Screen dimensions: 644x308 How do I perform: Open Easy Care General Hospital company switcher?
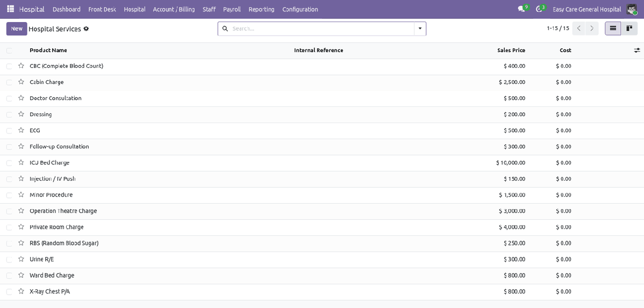point(586,9)
